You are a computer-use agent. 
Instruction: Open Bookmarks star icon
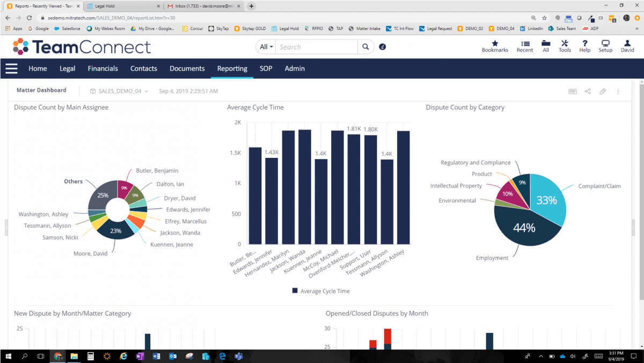(x=495, y=46)
